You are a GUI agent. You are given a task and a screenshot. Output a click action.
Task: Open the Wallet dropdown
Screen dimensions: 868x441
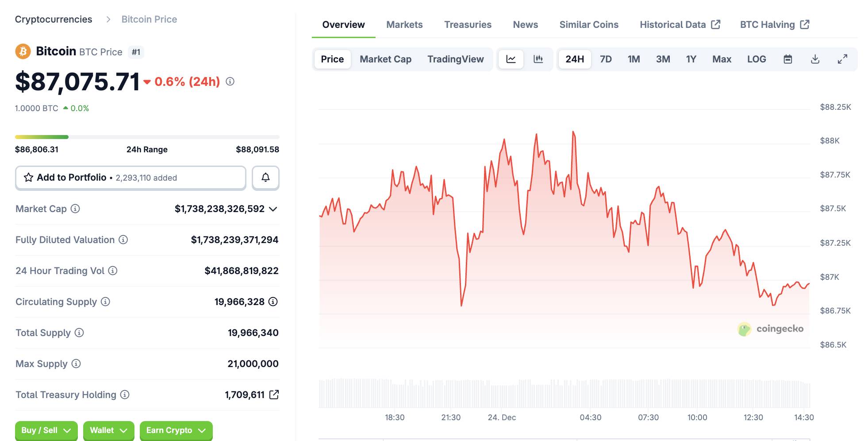[108, 430]
